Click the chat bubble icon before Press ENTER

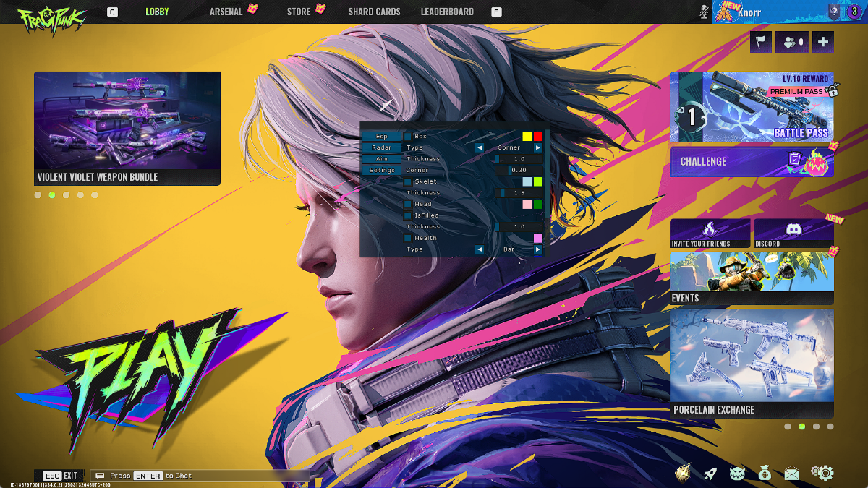pos(100,476)
